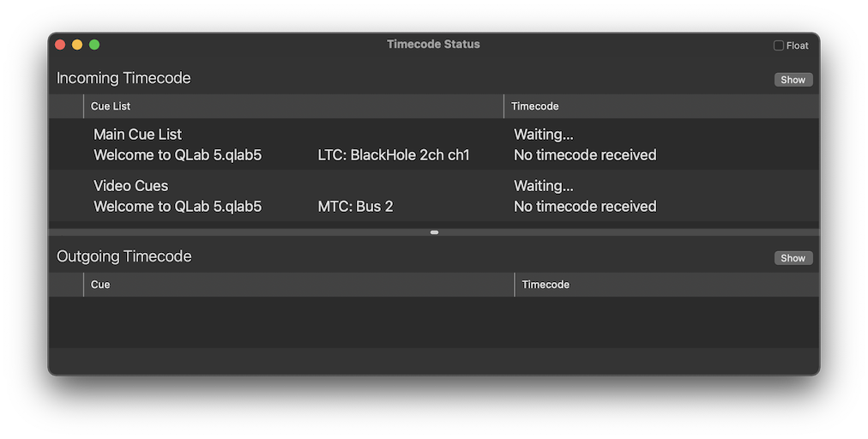
Task: Click Show button for Outgoing Timecode
Action: point(793,258)
